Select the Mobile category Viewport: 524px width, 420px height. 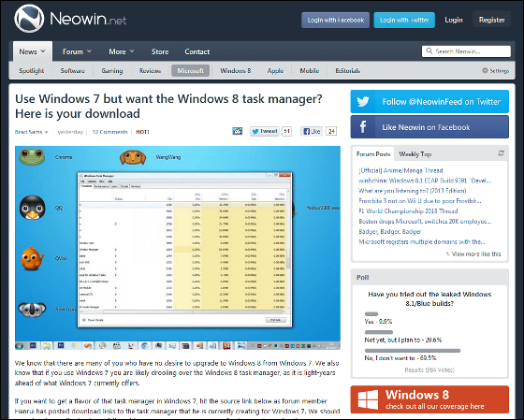[x=309, y=70]
